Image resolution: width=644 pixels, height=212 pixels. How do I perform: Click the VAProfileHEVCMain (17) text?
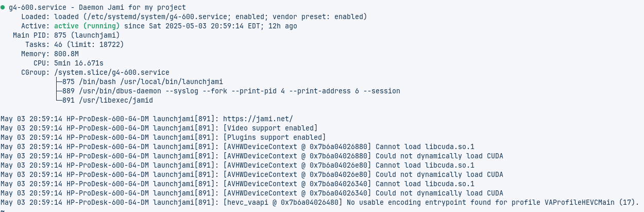pyautogui.click(x=591, y=202)
